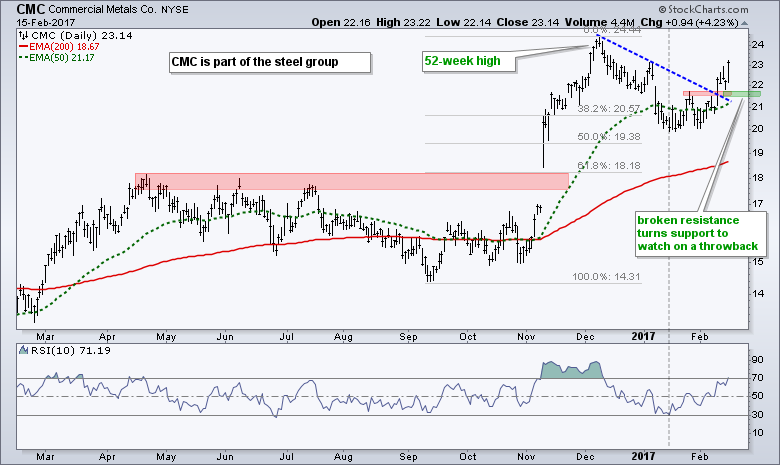Click the 61.8%: 18.18 Fibonacci label
This screenshot has height=465, width=780.
[608, 166]
